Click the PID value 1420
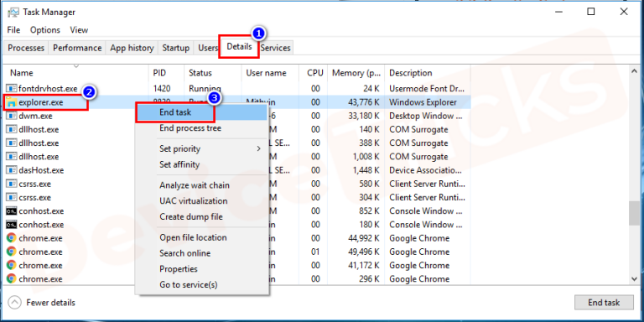The height and width of the screenshot is (322, 644). 162,88
